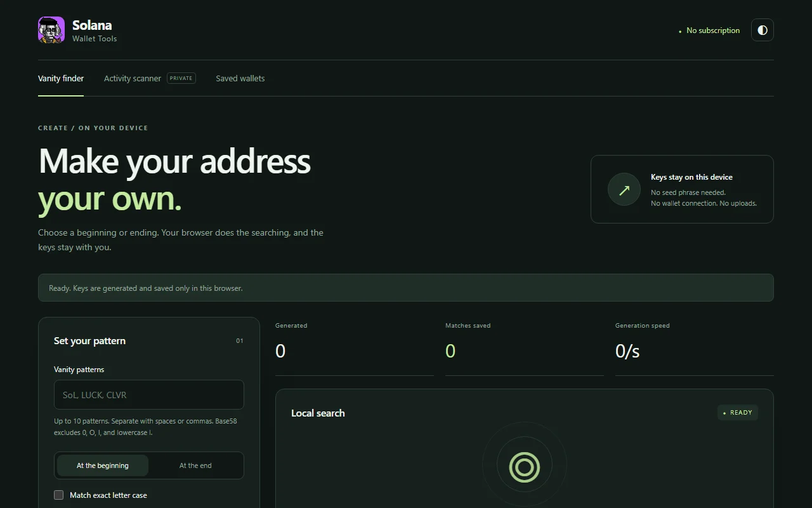Click the 01 step number label
This screenshot has width=812, height=508.
click(x=240, y=341)
